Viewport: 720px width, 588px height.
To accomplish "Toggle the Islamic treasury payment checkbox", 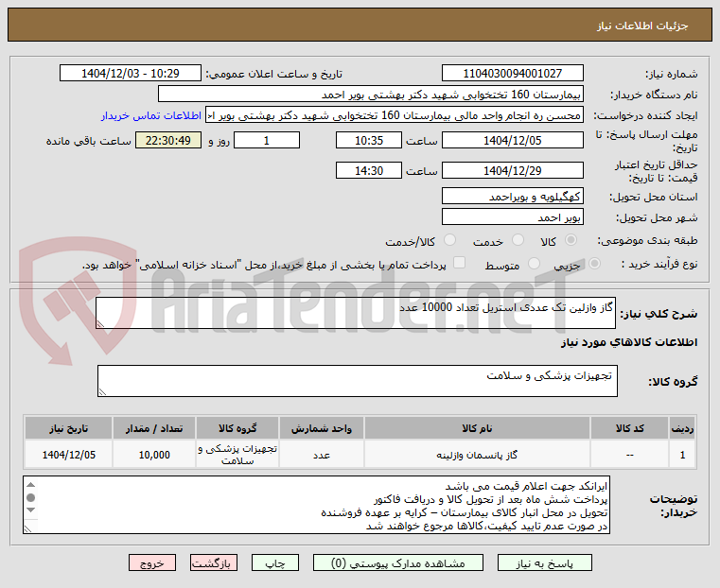I will click(459, 263).
